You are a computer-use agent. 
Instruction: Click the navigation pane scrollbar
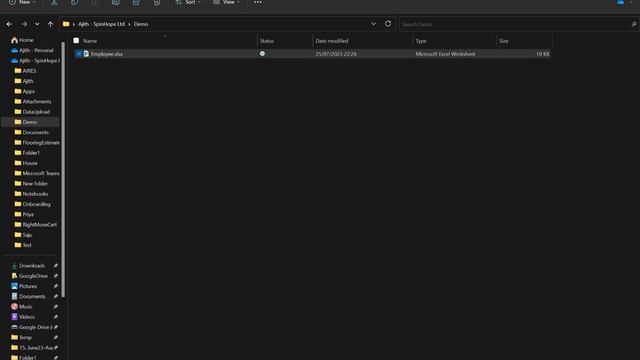63,169
